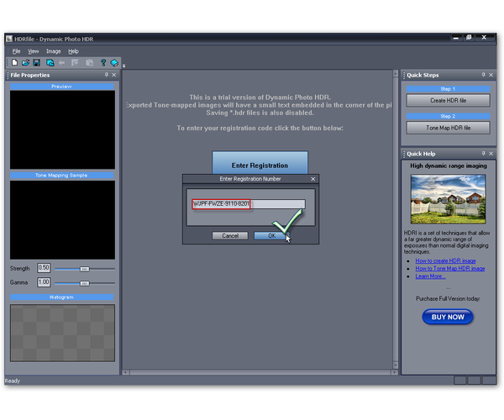This screenshot has height=420, width=504.
Task: Click the question mark Help icon
Action: click(103, 63)
